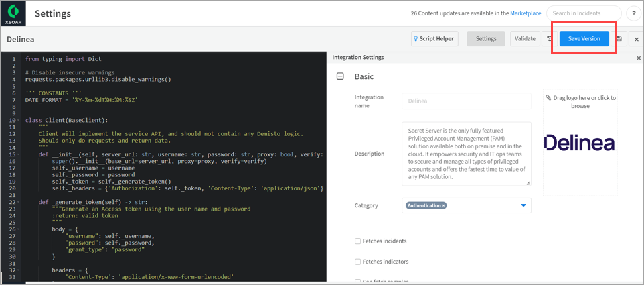The image size is (644, 285).
Task: Click the XSOAR logo icon
Action: coord(13,13)
